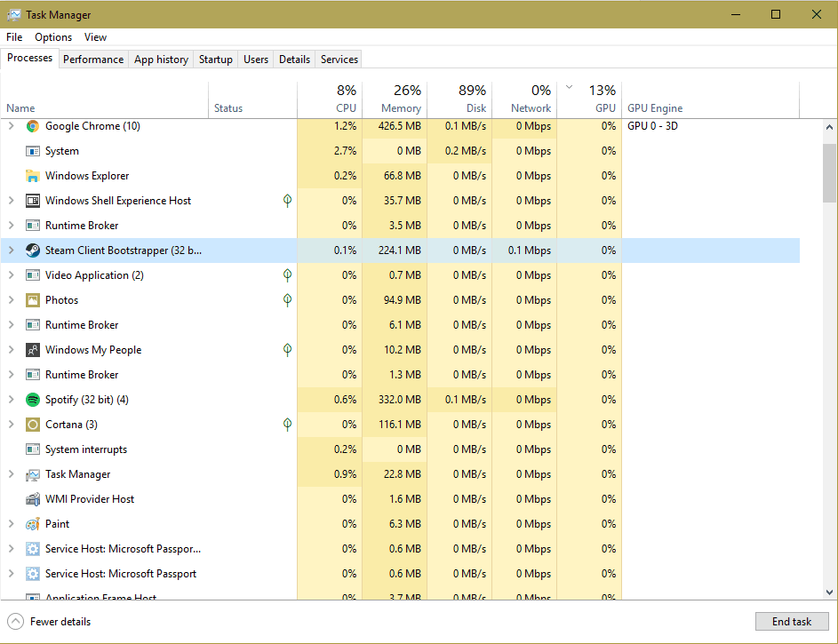Open the Options menu
The image size is (838, 644).
(x=53, y=37)
